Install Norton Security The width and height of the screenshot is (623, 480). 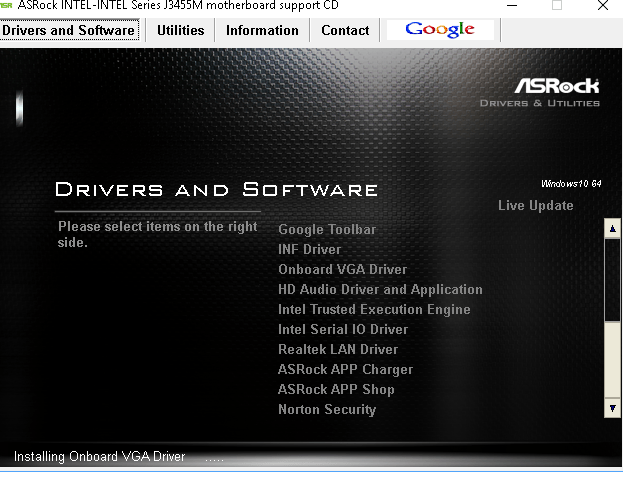pyautogui.click(x=327, y=410)
